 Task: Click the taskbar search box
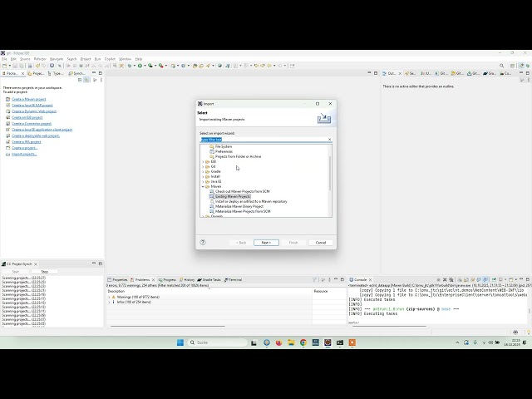pyautogui.click(x=218, y=342)
